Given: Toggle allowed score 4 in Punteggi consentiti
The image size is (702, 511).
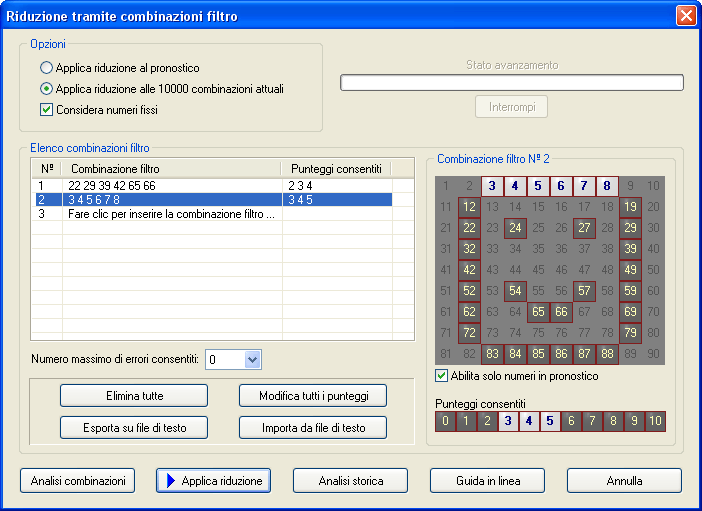Looking at the screenshot, I should tap(529, 421).
